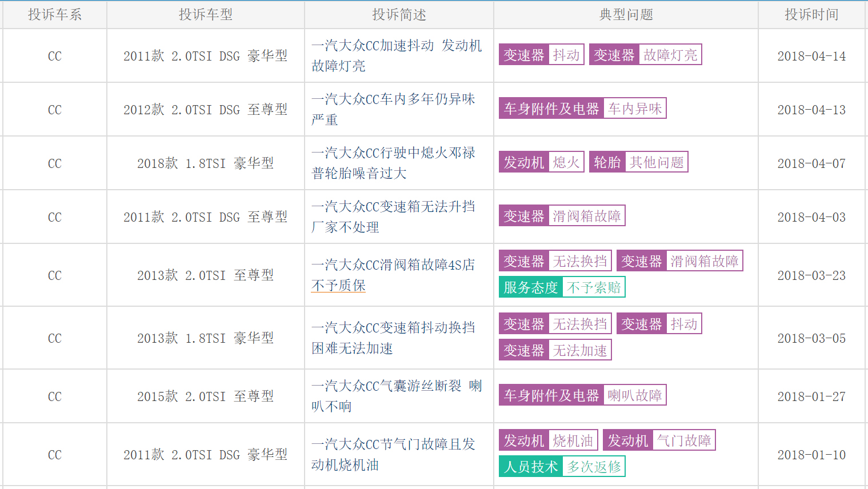
Task: Open complaint link 一汽大众CC加速抖动 发动机故障灯亮
Action: [x=397, y=55]
